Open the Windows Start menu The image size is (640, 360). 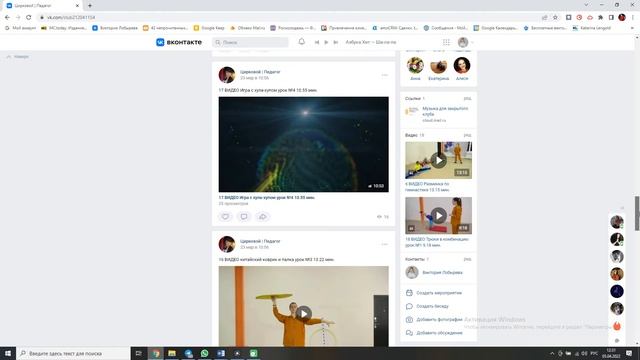click(8, 353)
